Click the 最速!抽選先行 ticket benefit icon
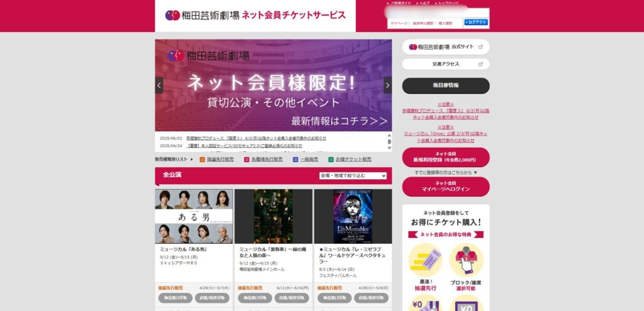644x311 pixels. coord(425,259)
